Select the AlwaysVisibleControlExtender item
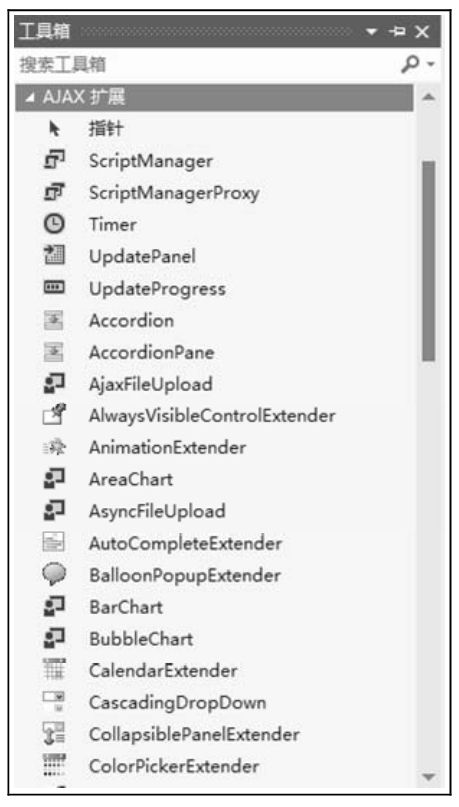 [214, 415]
